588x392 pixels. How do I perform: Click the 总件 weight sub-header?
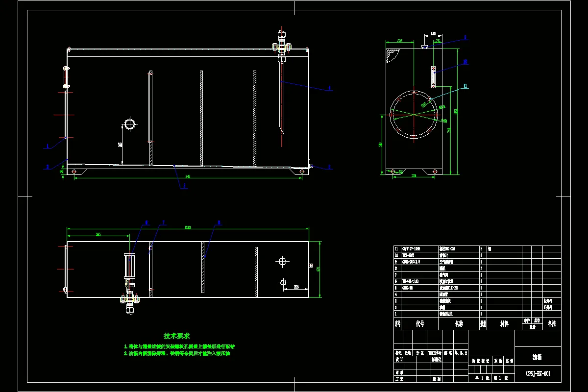pos(538,320)
